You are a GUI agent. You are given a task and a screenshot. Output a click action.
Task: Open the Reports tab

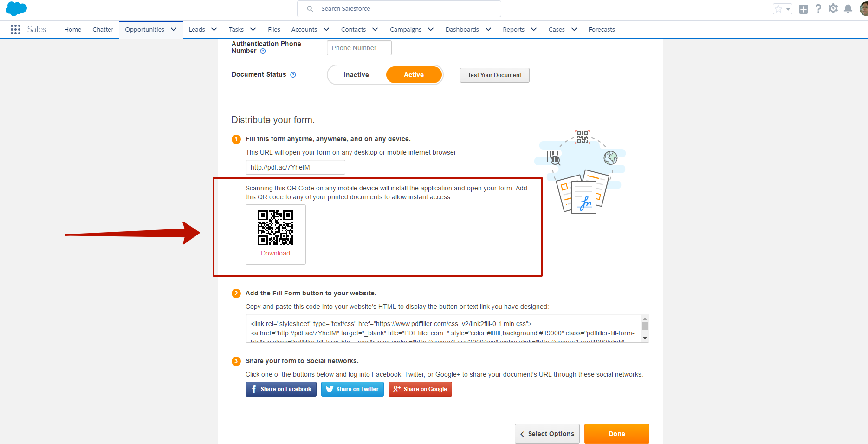(513, 29)
